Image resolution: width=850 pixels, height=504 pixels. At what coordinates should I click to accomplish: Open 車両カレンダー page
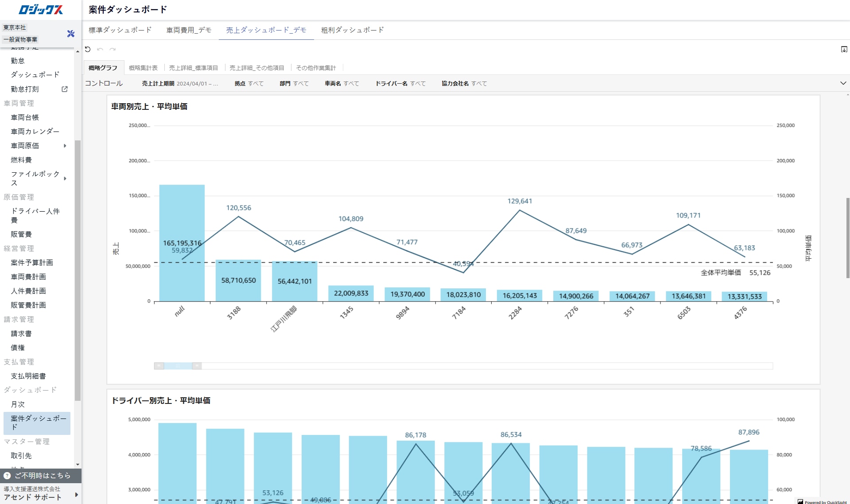click(x=35, y=132)
